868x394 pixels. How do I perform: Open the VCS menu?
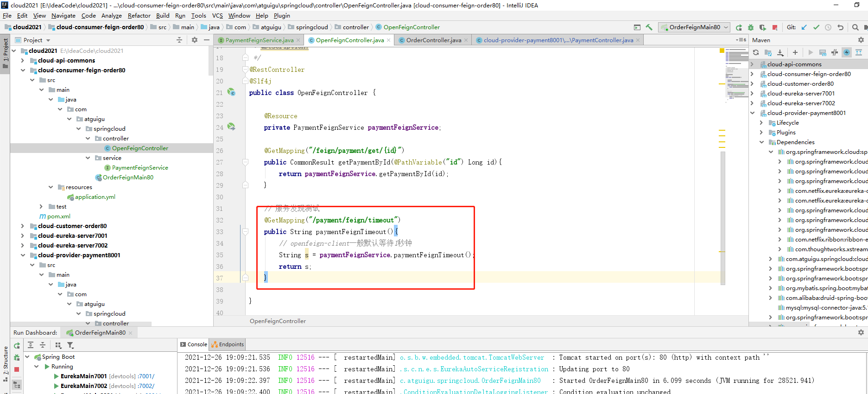pyautogui.click(x=217, y=16)
